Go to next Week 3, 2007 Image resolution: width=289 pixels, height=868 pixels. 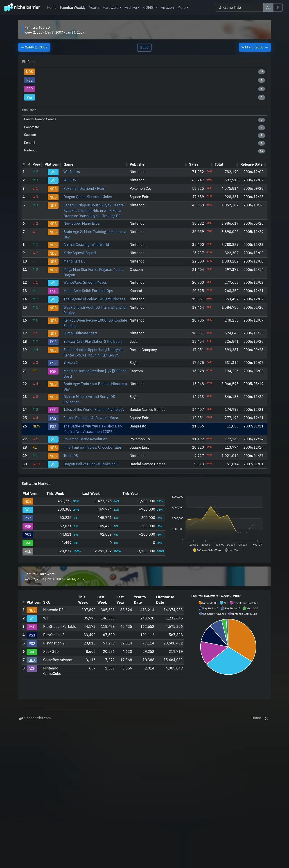click(x=255, y=47)
